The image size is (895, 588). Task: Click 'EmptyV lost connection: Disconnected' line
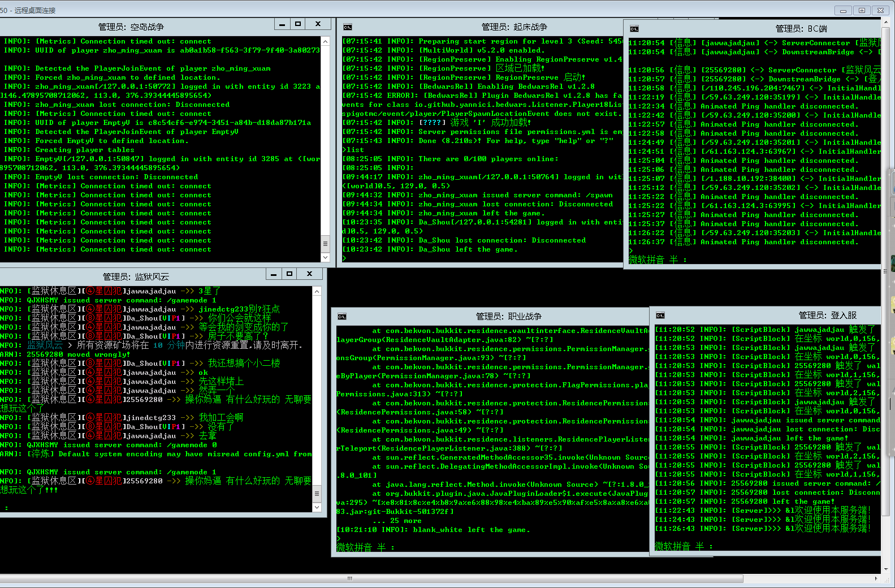tap(101, 177)
